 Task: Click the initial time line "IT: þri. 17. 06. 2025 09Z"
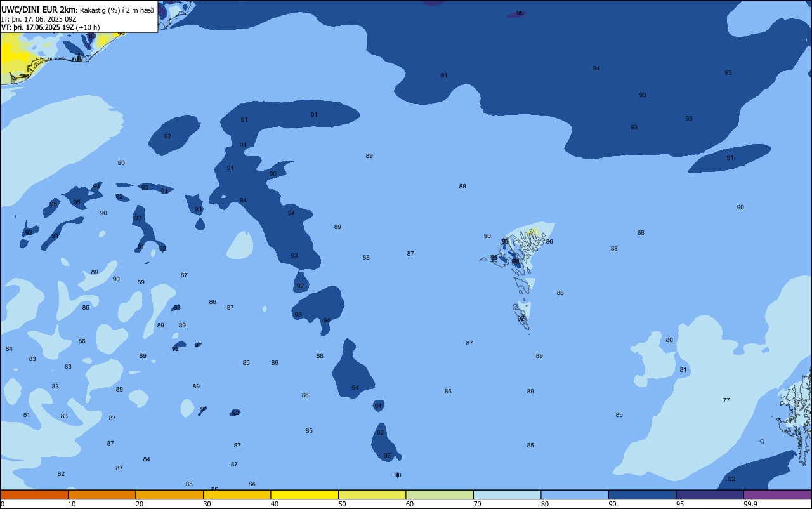click(39, 18)
